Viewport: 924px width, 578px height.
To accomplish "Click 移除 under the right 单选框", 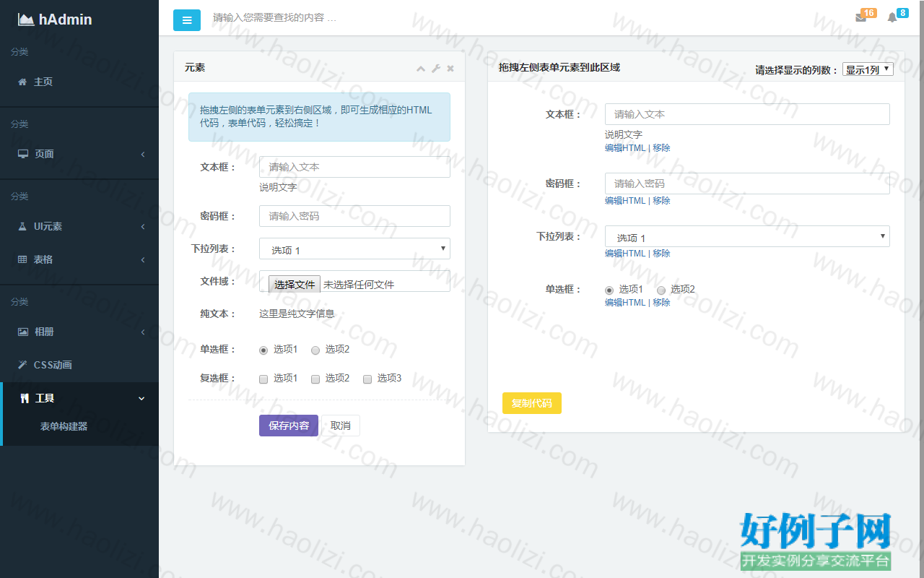I will (x=661, y=303).
